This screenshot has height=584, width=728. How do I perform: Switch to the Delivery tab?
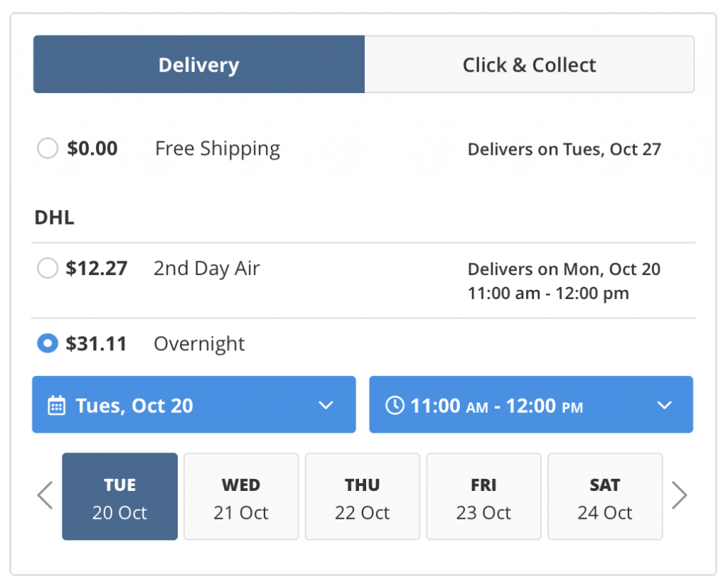[x=199, y=64]
